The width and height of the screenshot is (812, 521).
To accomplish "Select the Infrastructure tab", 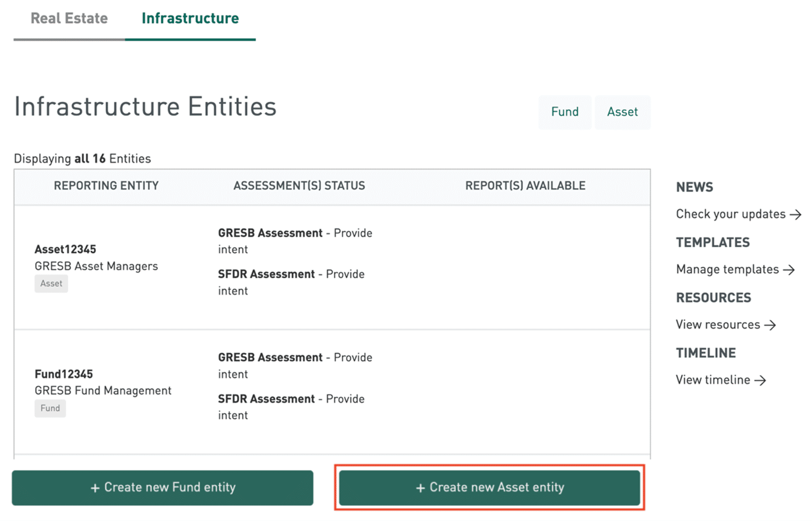I will click(190, 19).
